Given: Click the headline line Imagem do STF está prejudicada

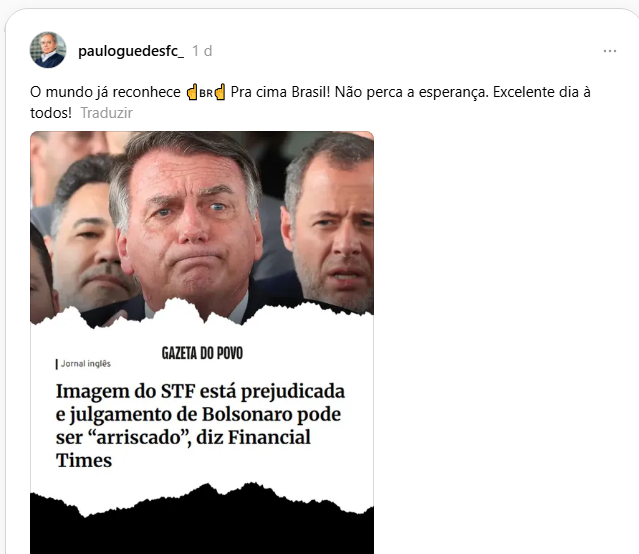Looking at the screenshot, I should (200, 391).
